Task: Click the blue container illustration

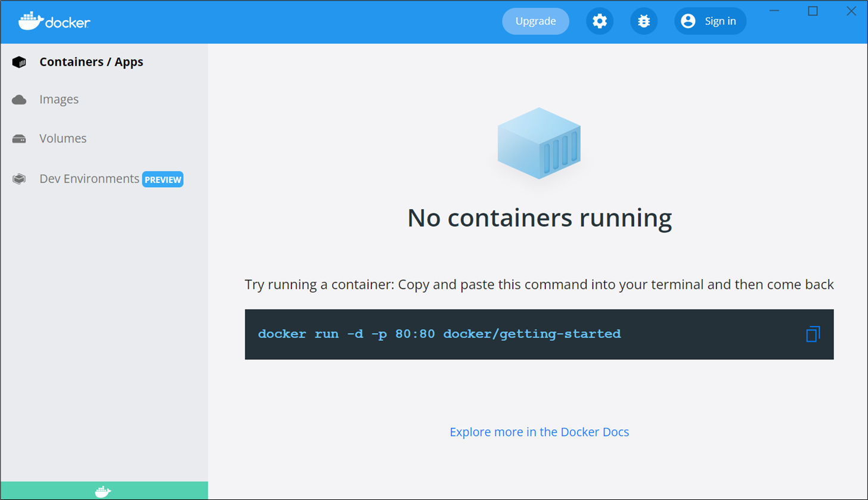Action: pos(539,143)
